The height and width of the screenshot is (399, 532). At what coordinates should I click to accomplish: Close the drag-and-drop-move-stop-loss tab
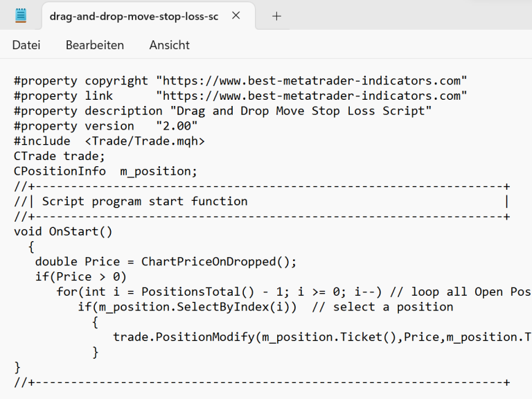(236, 15)
